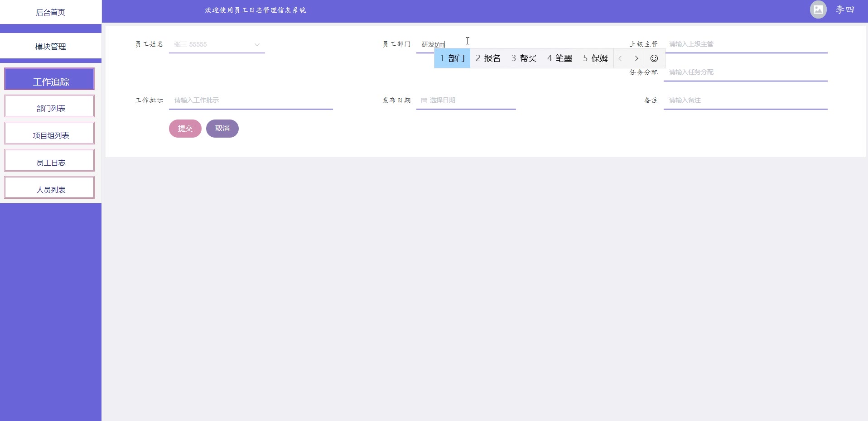Screen dimensions: 868x421
Task: Click the 员工部门 field label
Action: tap(396, 44)
